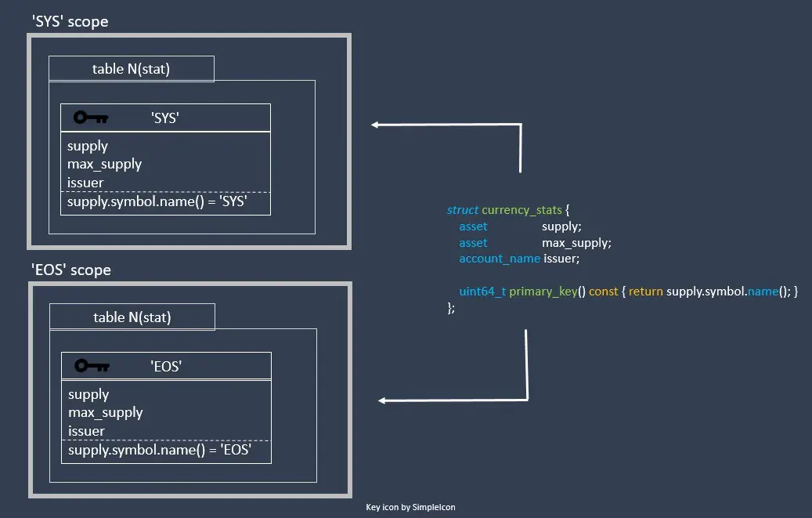Click the 'EOS' primary key label
812x518 pixels.
tap(166, 366)
